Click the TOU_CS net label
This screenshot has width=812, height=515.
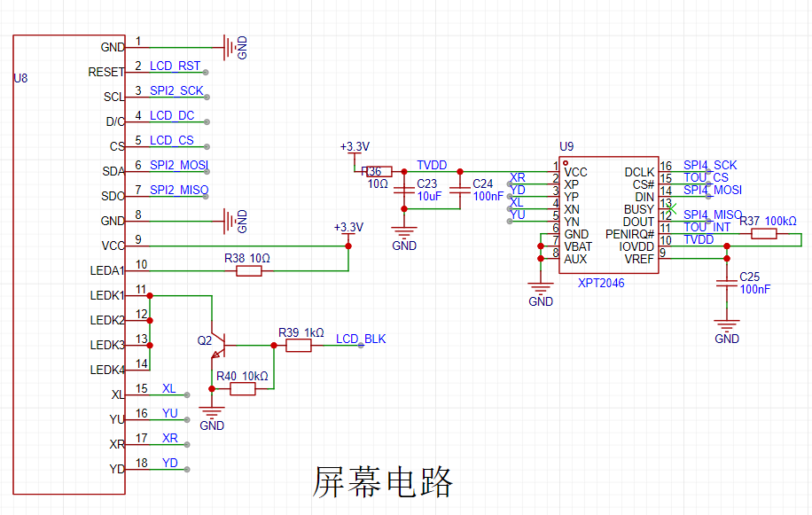pos(706,177)
